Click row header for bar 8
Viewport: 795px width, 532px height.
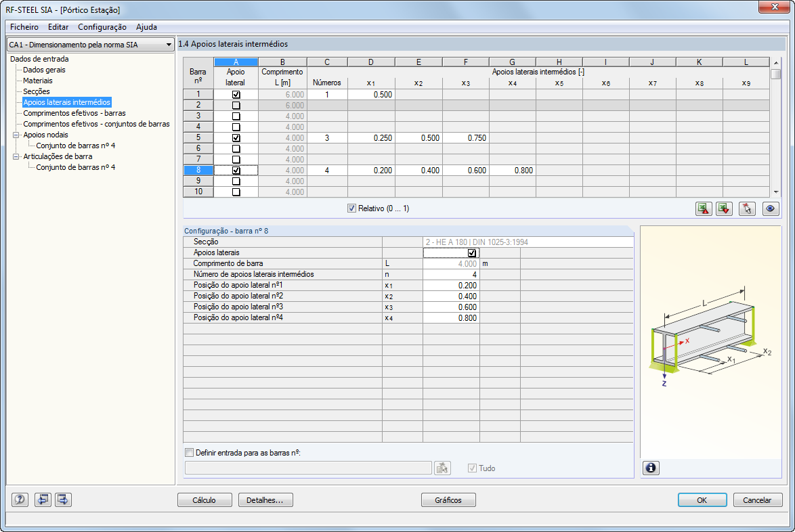(x=198, y=171)
